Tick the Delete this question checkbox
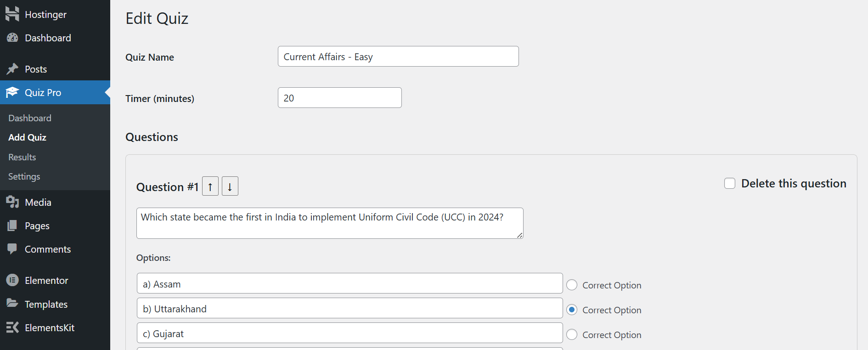The width and height of the screenshot is (868, 350). 730,183
